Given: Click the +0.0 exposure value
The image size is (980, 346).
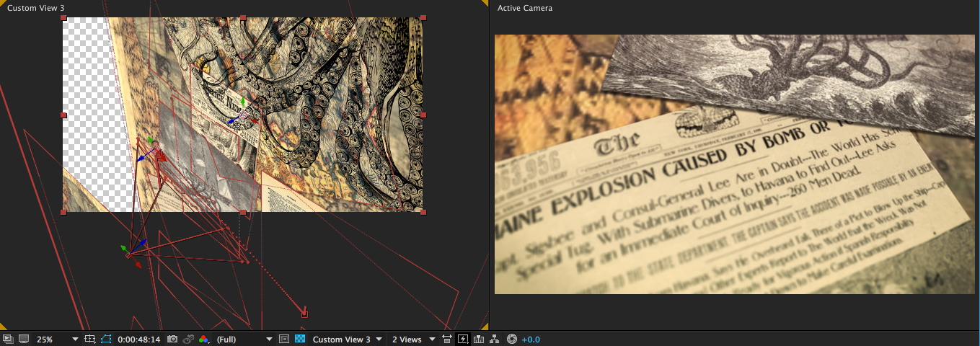Looking at the screenshot, I should [531, 340].
